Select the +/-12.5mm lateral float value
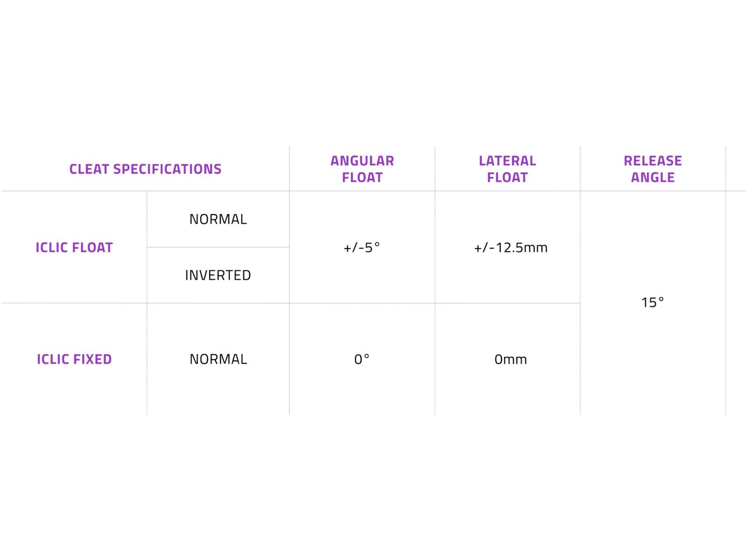Image resolution: width=747 pixels, height=560 pixels. click(511, 247)
